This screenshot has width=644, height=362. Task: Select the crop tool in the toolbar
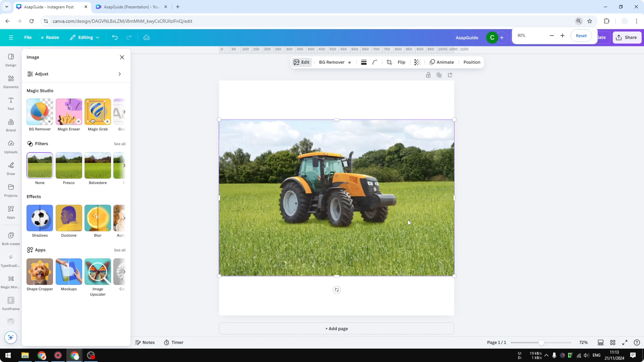(x=389, y=62)
